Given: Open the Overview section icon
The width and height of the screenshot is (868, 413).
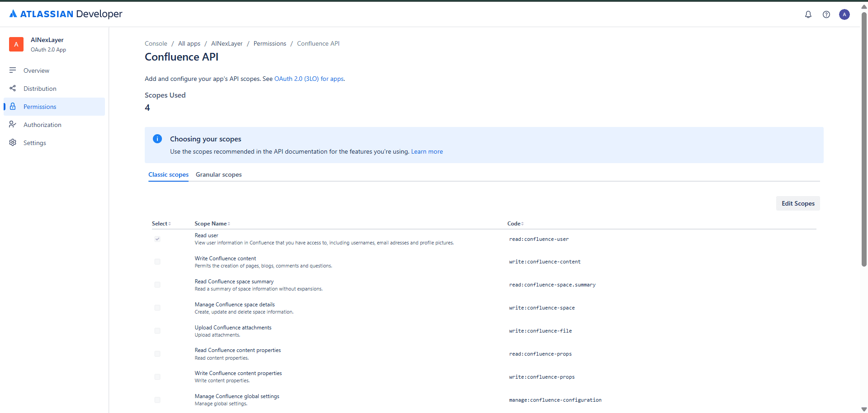Looking at the screenshot, I should [13, 70].
